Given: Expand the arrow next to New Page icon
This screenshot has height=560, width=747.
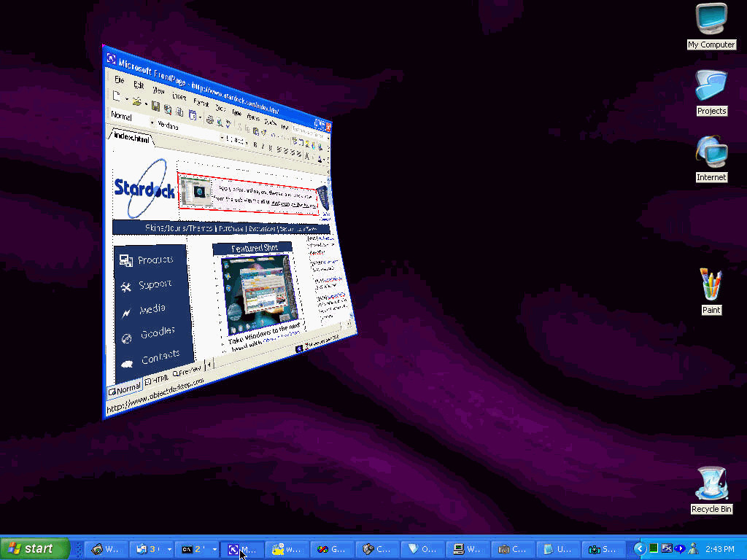Looking at the screenshot, I should [127, 98].
